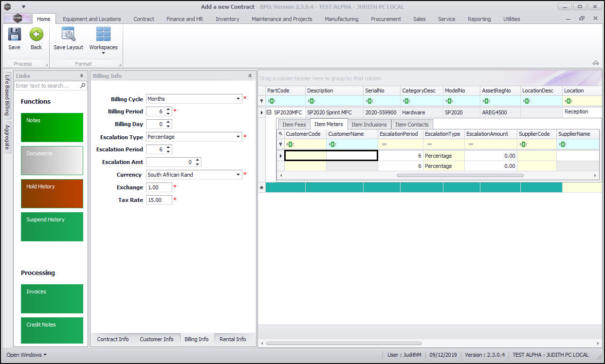Click the search magnifier in Links panel
The image size is (605, 364).
(83, 86)
